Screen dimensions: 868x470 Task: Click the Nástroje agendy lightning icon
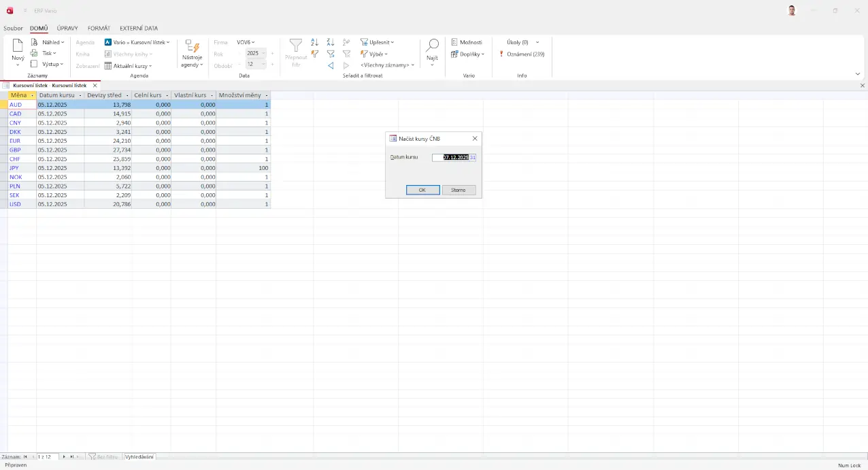point(192,47)
